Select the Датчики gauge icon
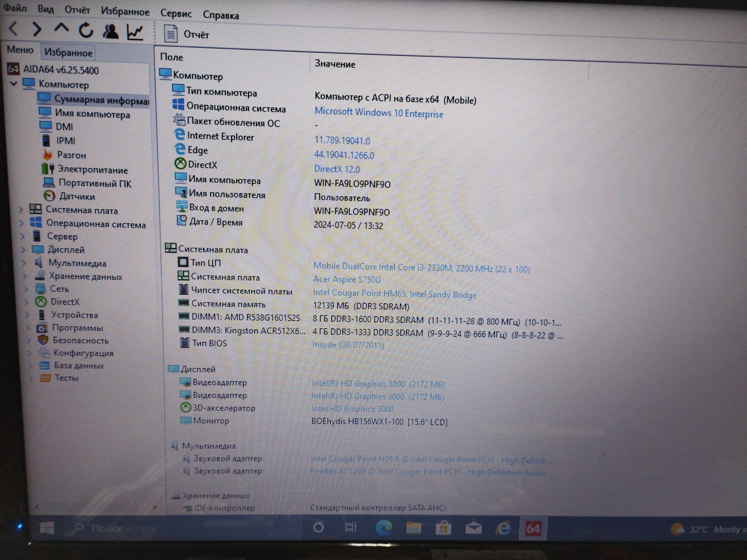The height and width of the screenshot is (560, 747). click(49, 195)
